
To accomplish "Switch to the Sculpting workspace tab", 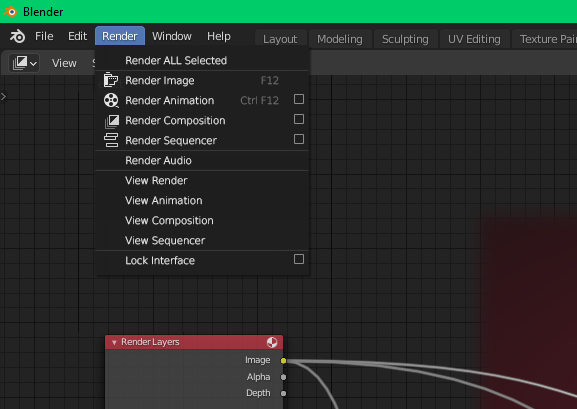I will pos(405,39).
